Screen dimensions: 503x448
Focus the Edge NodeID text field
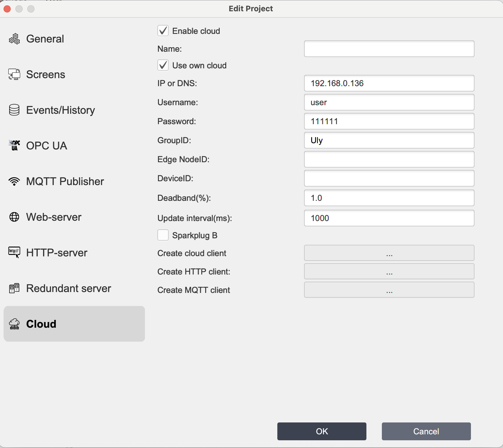coord(389,159)
